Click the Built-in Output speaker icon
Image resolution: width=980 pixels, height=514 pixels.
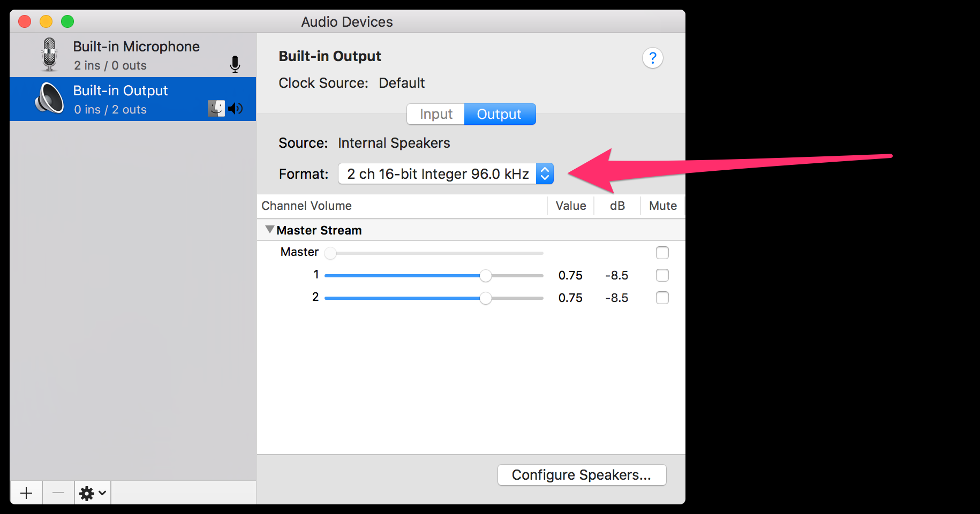coord(49,99)
